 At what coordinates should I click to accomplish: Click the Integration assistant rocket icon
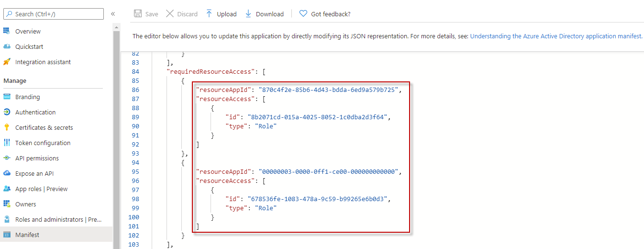tap(7, 62)
